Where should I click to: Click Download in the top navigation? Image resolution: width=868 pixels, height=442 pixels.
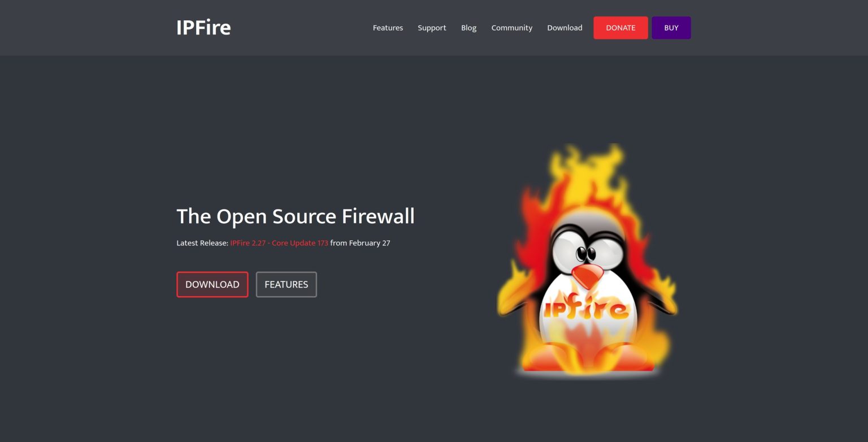[565, 28]
